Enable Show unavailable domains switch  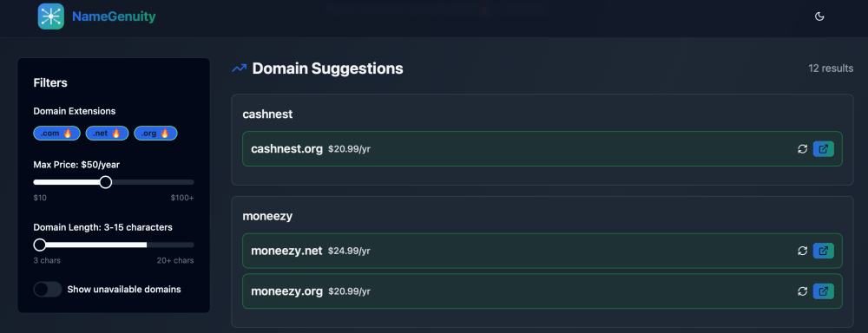48,290
